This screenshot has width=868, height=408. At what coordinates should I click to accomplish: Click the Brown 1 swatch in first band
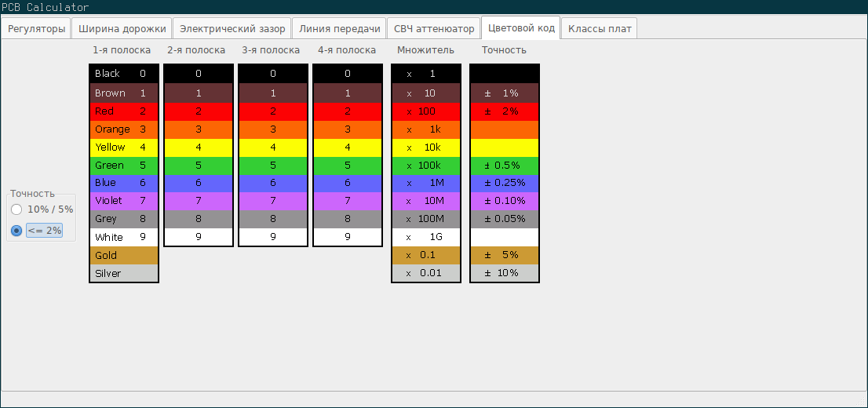pyautogui.click(x=124, y=93)
